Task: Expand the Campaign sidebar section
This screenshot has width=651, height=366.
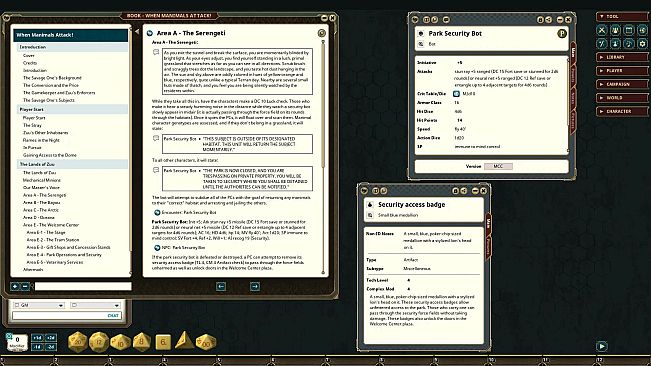Action: pyautogui.click(x=622, y=84)
